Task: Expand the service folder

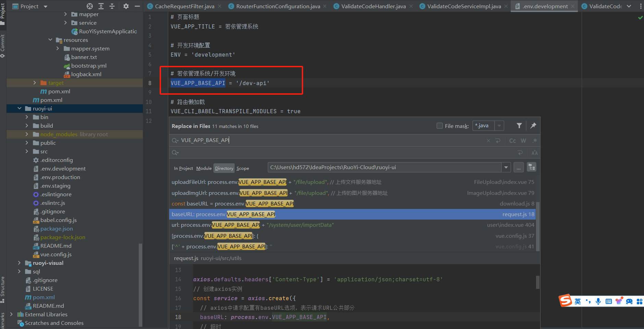Action: click(65, 23)
